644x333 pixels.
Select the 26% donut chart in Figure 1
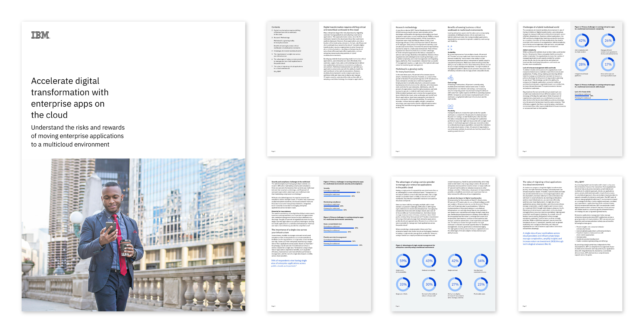click(x=608, y=41)
